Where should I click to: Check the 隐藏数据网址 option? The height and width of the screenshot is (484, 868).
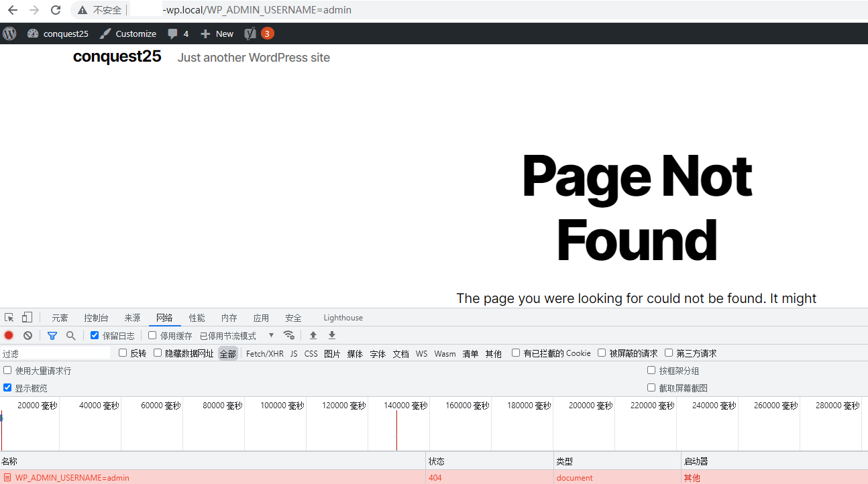[x=158, y=353]
